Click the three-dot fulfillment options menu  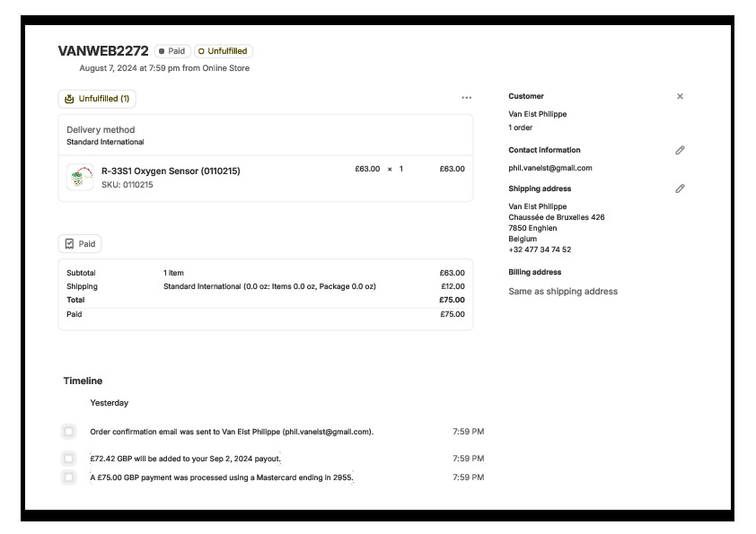466,98
